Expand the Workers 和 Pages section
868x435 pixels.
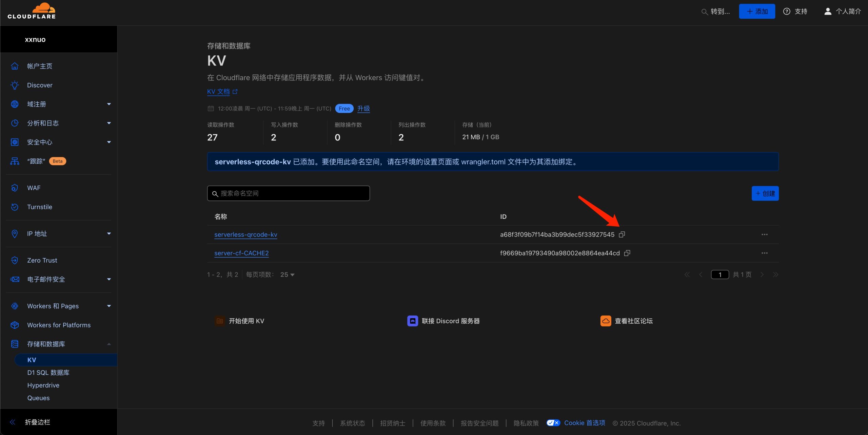coord(109,306)
